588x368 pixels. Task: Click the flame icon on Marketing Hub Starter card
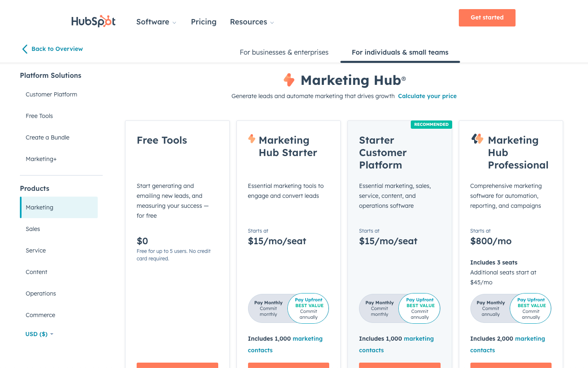pyautogui.click(x=252, y=140)
